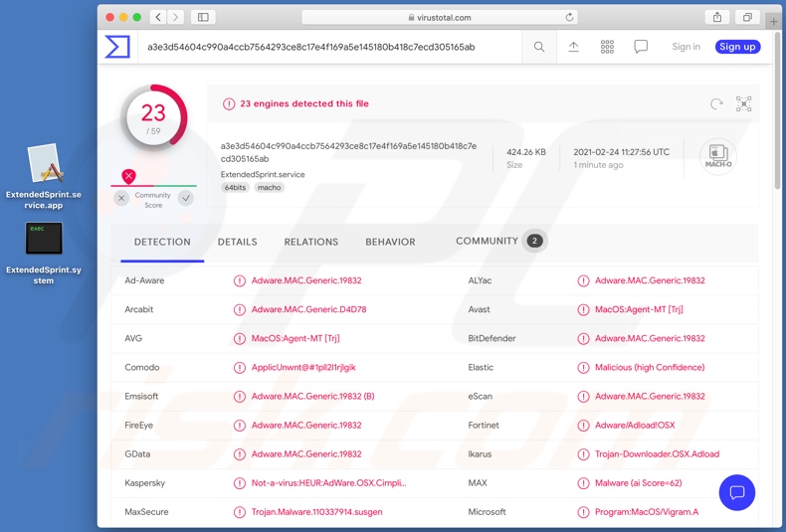Click the 23 / 59 detection gauge
Image resolution: width=786 pixels, height=532 pixels.
coord(153,118)
